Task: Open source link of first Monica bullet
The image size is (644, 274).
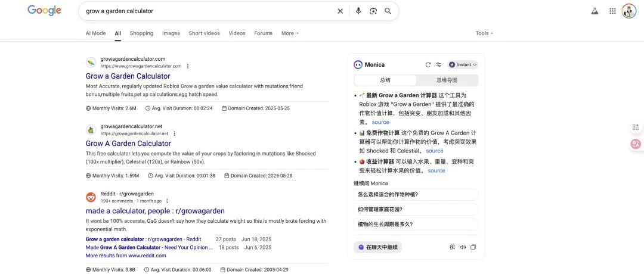Action: click(x=380, y=122)
